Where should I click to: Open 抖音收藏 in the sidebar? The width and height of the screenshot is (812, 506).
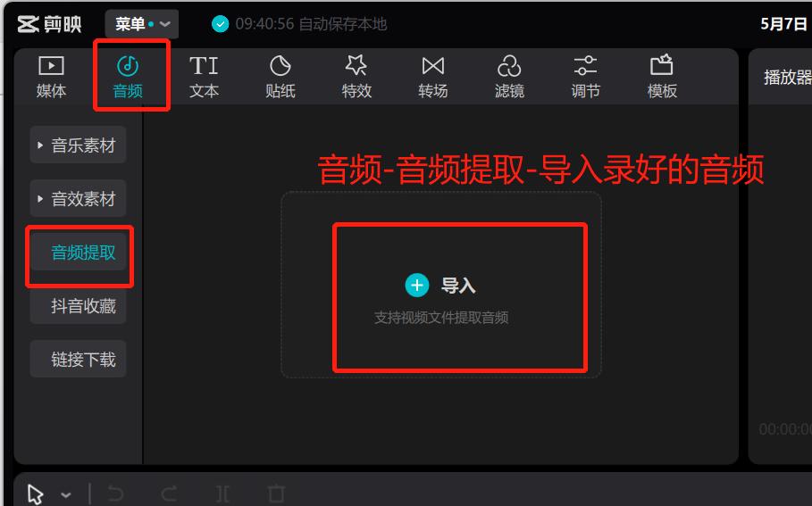79,306
